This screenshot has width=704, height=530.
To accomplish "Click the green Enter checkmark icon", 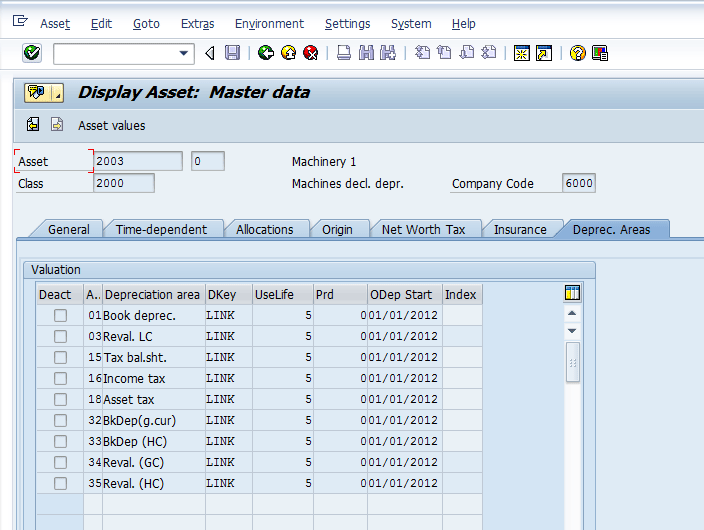I will click(31, 53).
